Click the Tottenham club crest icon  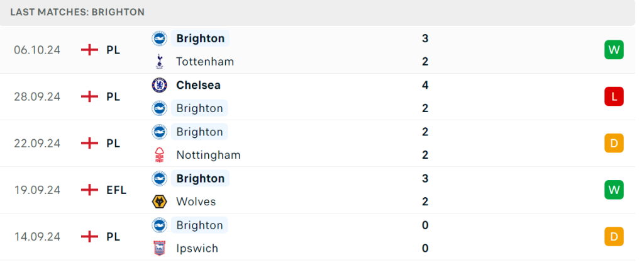[159, 62]
